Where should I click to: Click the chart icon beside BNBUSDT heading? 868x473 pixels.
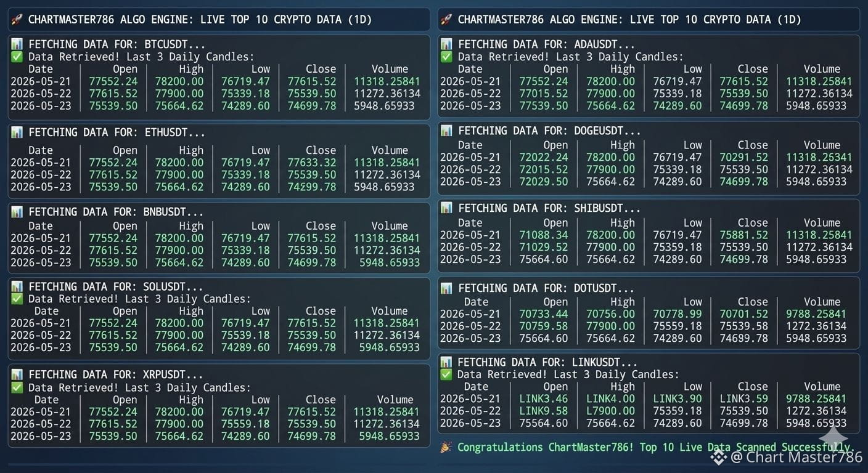(x=17, y=212)
